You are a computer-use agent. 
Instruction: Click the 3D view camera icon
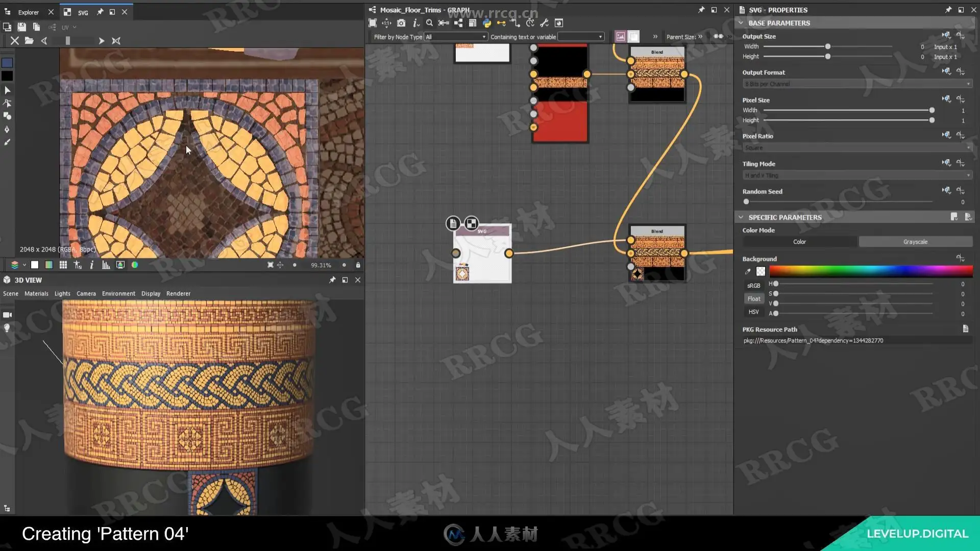coord(7,315)
